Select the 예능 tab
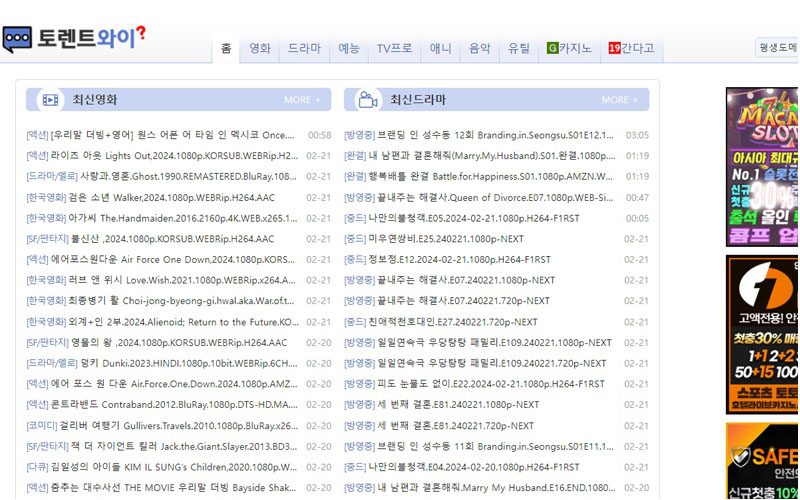The image size is (800, 500). click(x=349, y=48)
